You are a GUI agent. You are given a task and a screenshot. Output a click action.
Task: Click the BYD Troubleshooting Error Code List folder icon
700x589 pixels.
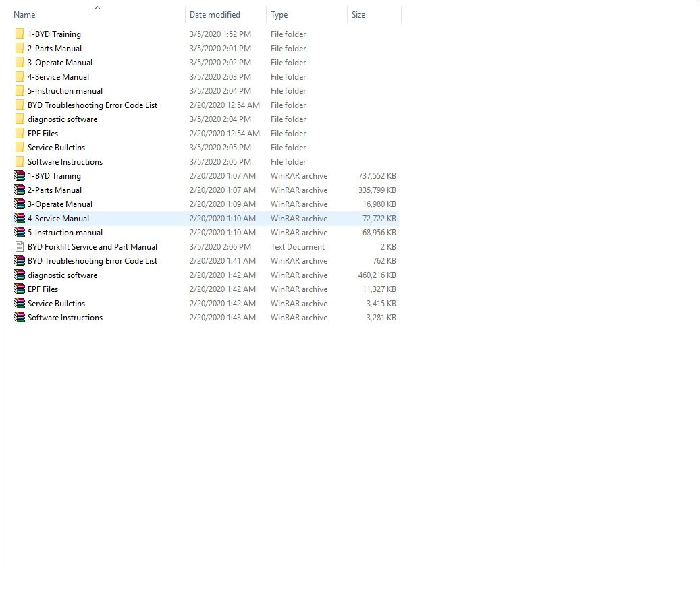coord(20,105)
